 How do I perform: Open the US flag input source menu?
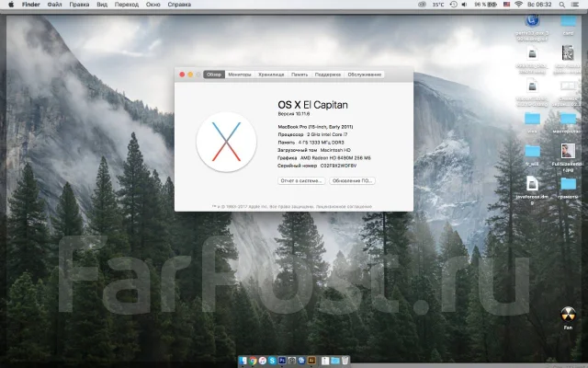506,5
